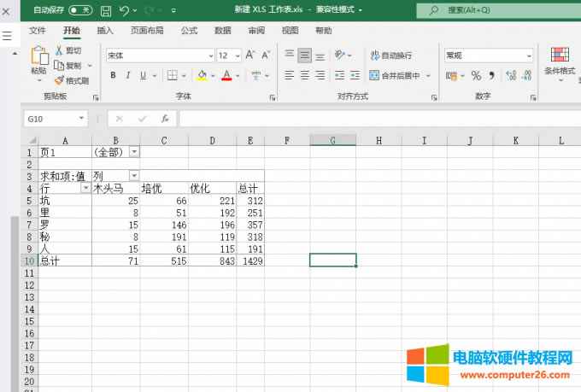Open the row label (行) filter dropdown
The width and height of the screenshot is (581, 392).
coord(85,188)
